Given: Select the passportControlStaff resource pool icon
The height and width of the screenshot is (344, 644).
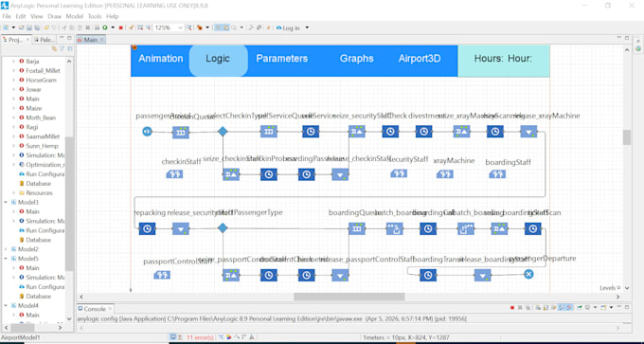Looking at the screenshot, I should point(162,275).
